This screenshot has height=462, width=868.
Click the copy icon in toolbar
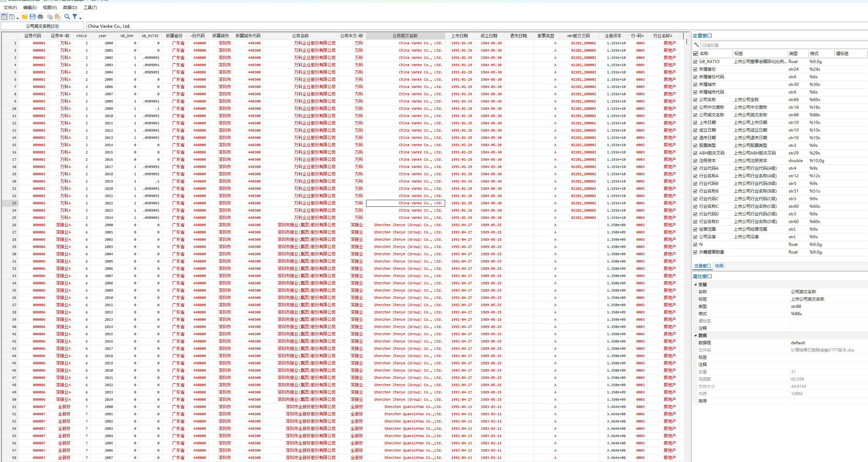pos(50,17)
